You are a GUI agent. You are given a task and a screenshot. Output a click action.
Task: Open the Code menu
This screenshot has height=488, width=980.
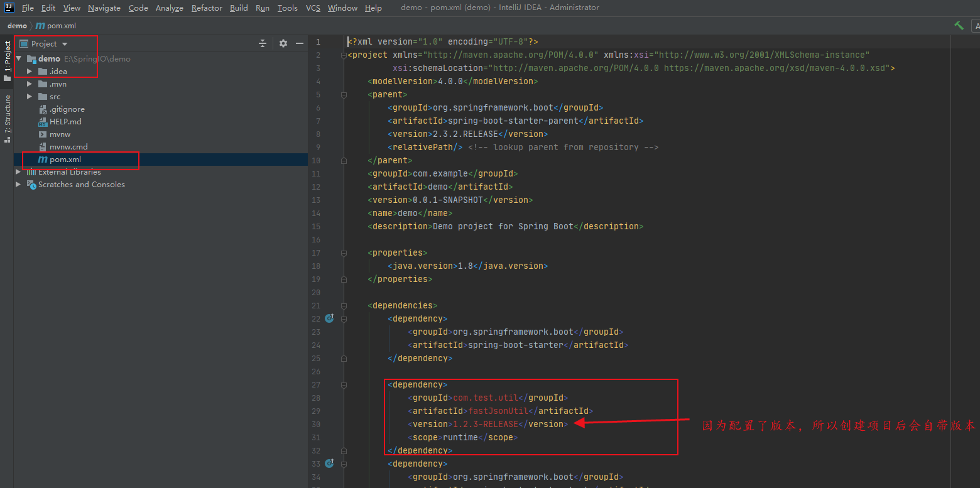[x=138, y=8]
